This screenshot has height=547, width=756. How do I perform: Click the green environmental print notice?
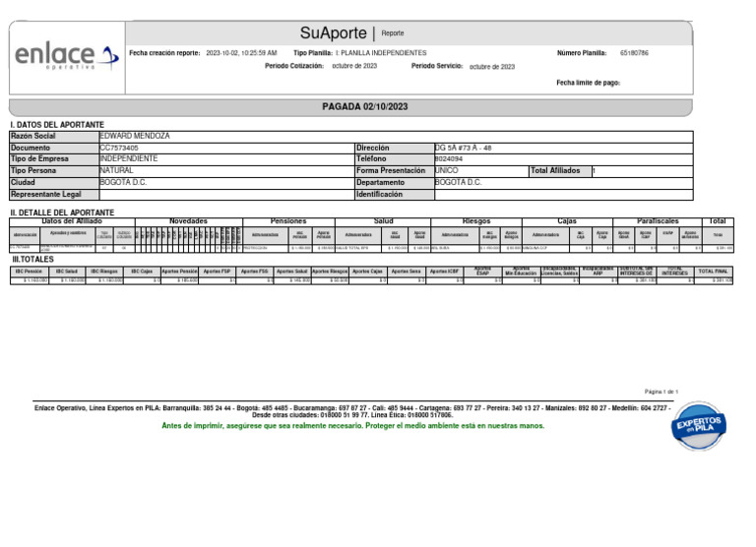coord(353,426)
